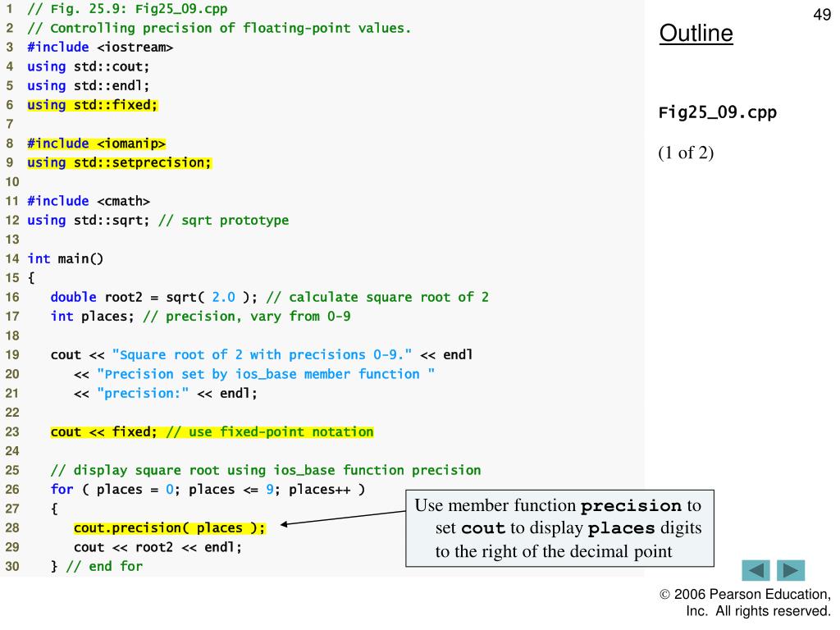
Task: Click the sqrt prototype comment
Action: (x=223, y=220)
